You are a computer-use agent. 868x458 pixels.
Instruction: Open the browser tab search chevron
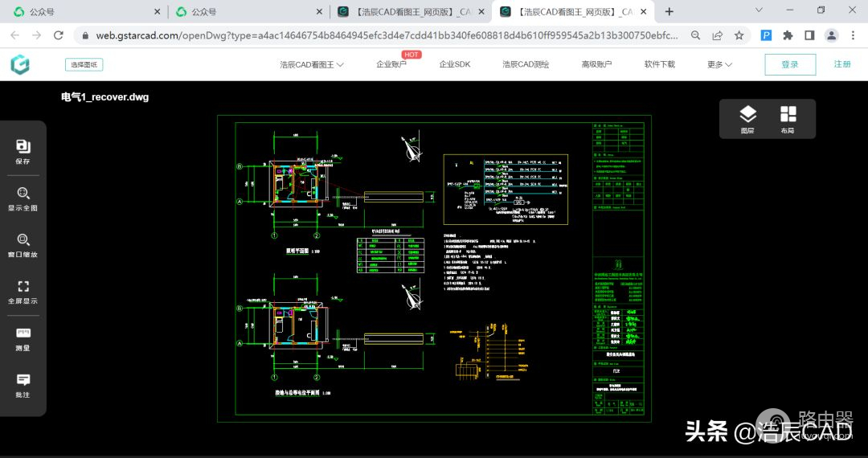(x=759, y=11)
